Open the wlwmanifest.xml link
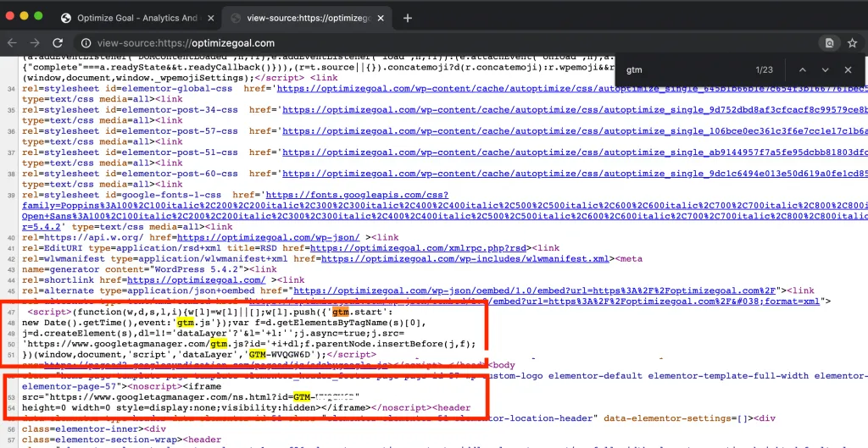Viewport: 868px width, 448px height. click(x=465, y=258)
